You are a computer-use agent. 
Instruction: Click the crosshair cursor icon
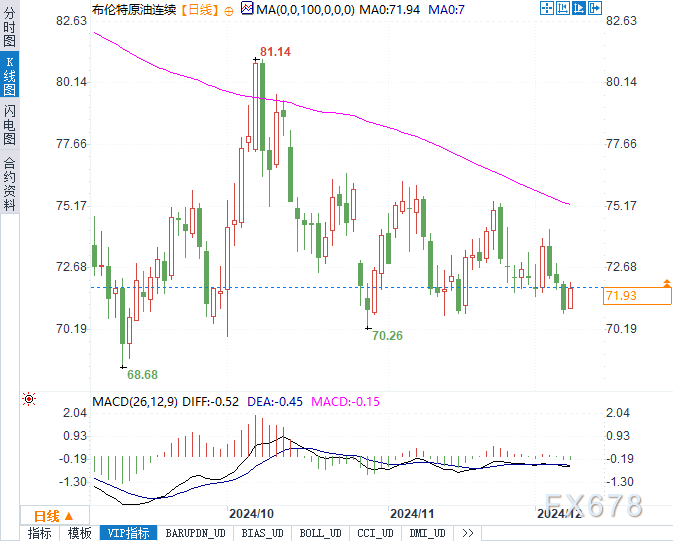click(547, 8)
